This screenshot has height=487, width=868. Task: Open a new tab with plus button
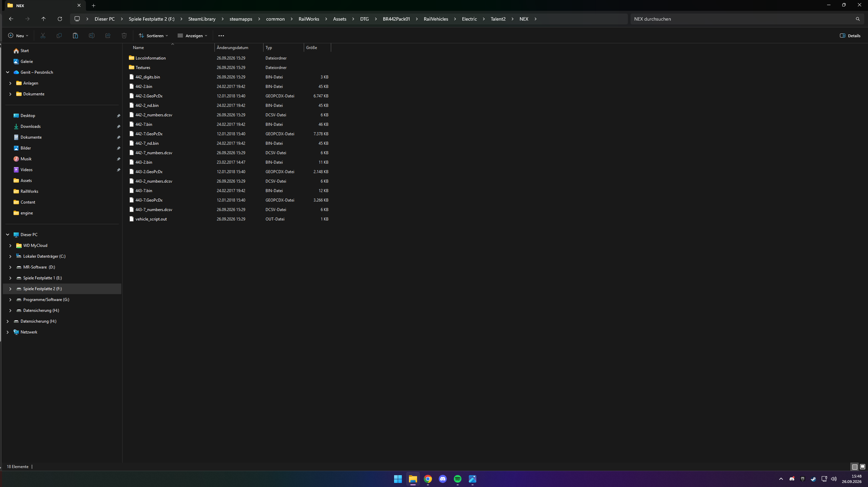click(94, 5)
